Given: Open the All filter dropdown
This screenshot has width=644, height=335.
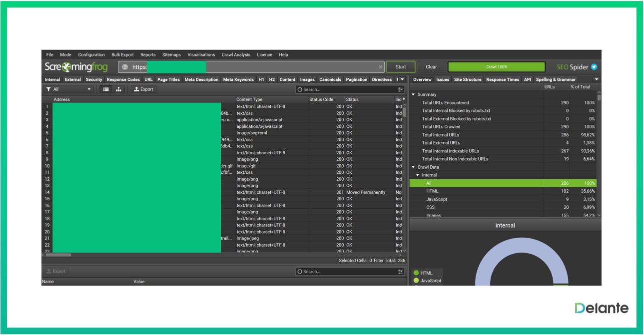Looking at the screenshot, I should coord(68,89).
